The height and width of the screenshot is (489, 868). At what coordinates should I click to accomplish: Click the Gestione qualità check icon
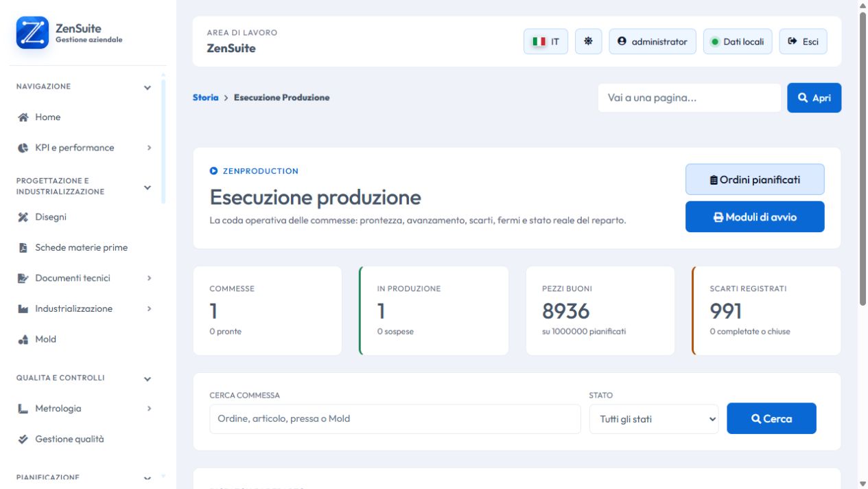[23, 439]
